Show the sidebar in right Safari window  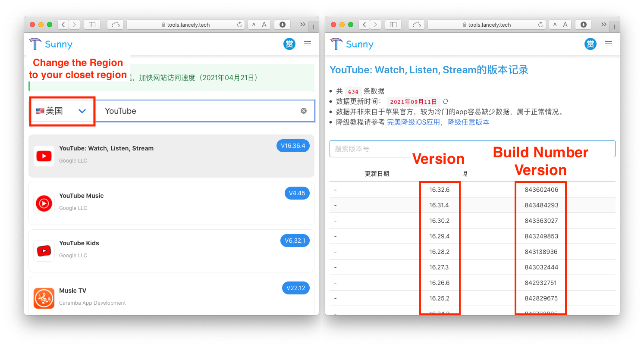click(393, 25)
